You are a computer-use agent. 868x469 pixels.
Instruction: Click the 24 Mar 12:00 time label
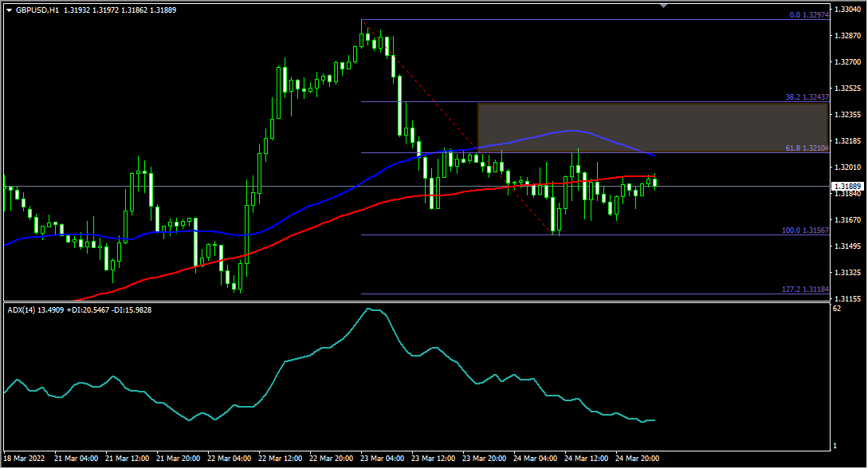(586, 459)
